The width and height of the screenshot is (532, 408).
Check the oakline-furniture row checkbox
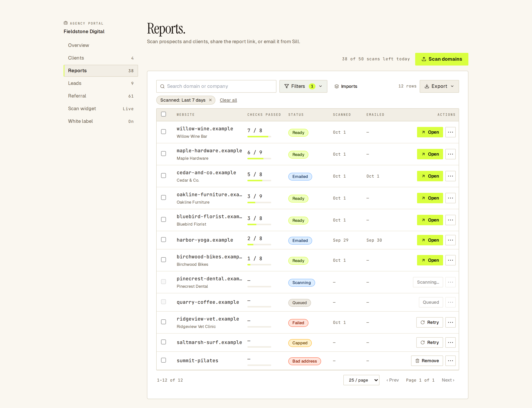point(164,197)
